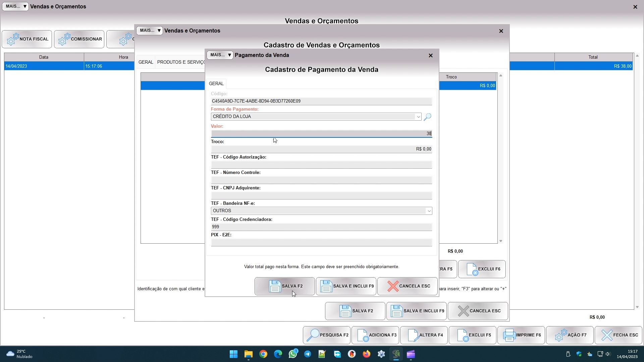The width and height of the screenshot is (644, 362).
Task: Click the volume icon in the system tray
Action: pyautogui.click(x=608, y=354)
